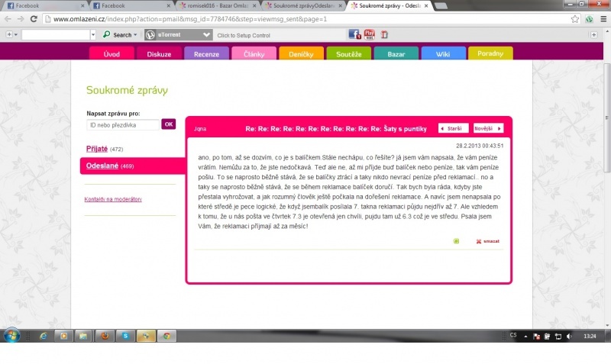Click the trash icon in the toolbar
Image resolution: width=611 pixels, height=364 pixels.
[x=384, y=34]
